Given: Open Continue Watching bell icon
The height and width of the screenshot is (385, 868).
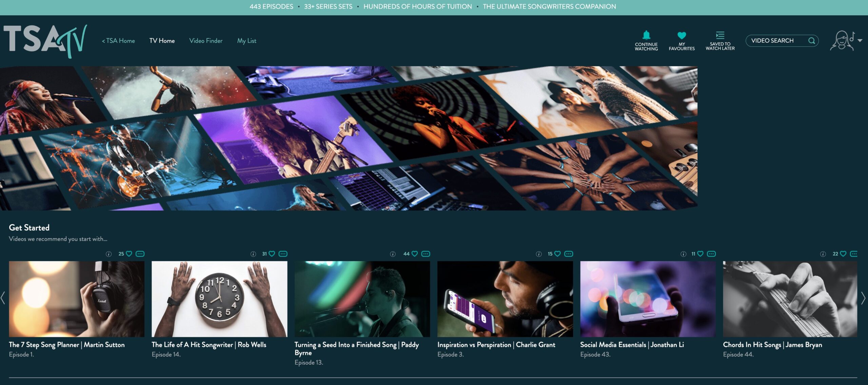Looking at the screenshot, I should point(646,35).
